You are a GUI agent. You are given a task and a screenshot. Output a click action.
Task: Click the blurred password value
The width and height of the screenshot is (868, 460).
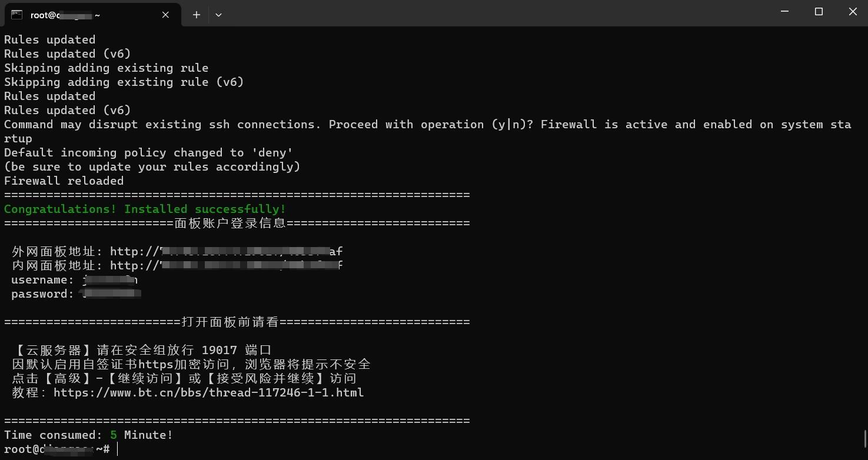(x=112, y=294)
